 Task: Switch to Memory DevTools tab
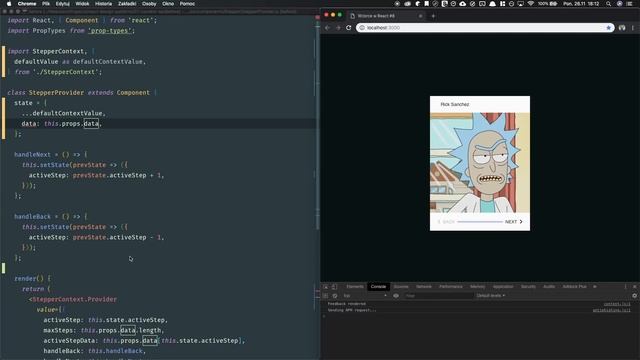click(x=478, y=287)
